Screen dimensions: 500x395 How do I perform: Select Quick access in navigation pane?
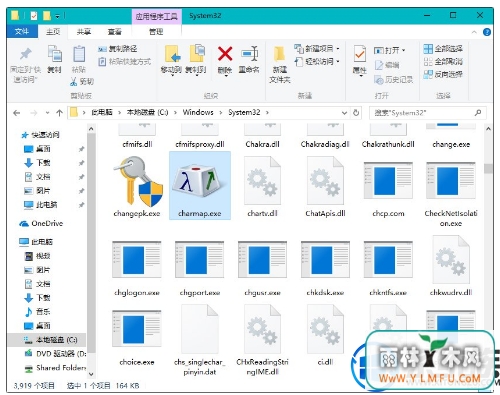tap(40, 135)
